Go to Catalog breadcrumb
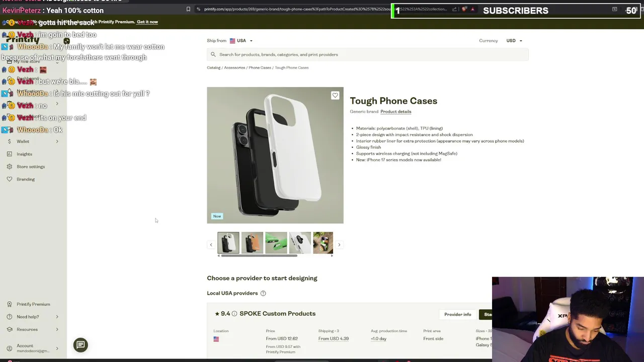Image resolution: width=644 pixels, height=362 pixels. point(214,67)
